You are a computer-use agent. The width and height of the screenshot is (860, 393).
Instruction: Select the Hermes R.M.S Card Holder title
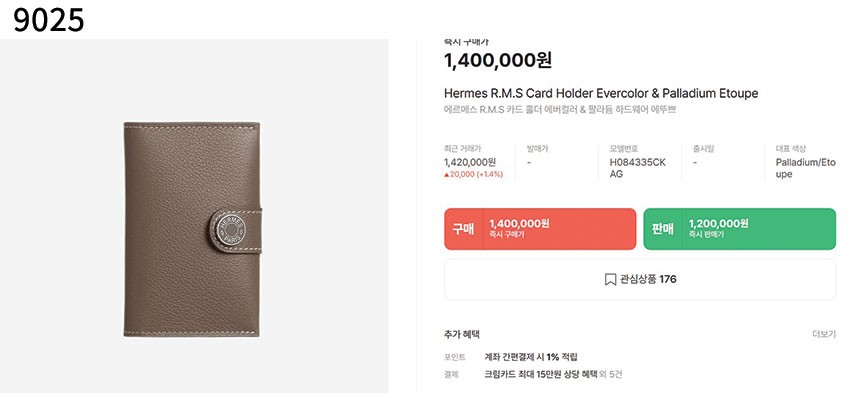[x=601, y=93]
